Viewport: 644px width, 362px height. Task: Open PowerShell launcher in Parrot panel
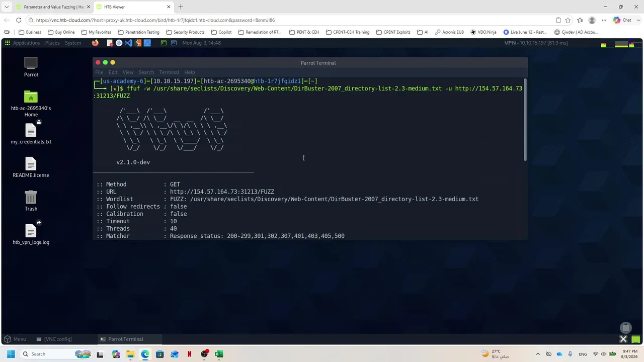click(x=174, y=43)
